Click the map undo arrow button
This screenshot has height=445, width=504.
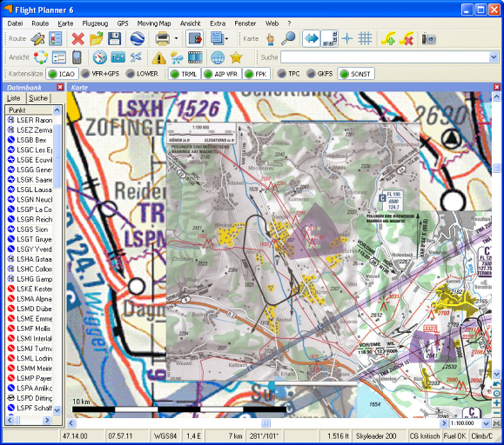click(x=496, y=384)
